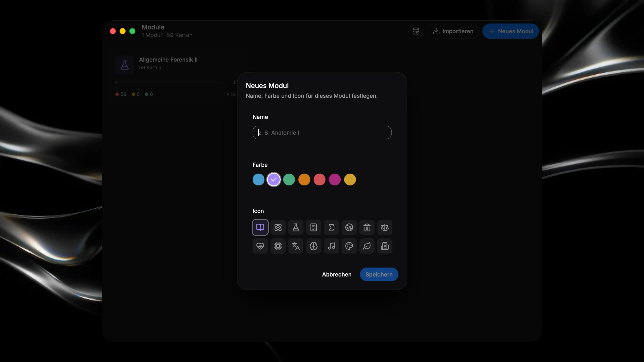Maximize window with green button
The height and width of the screenshot is (362, 644).
pyautogui.click(x=132, y=31)
